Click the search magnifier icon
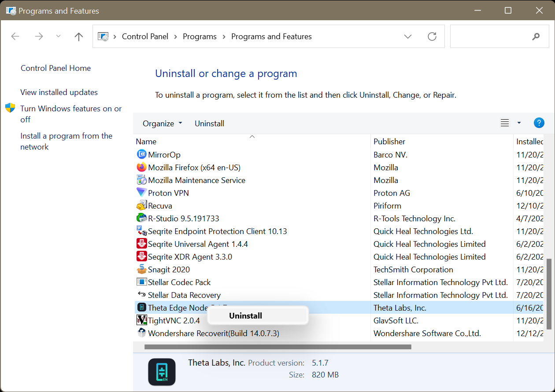The height and width of the screenshot is (392, 555). 536,37
